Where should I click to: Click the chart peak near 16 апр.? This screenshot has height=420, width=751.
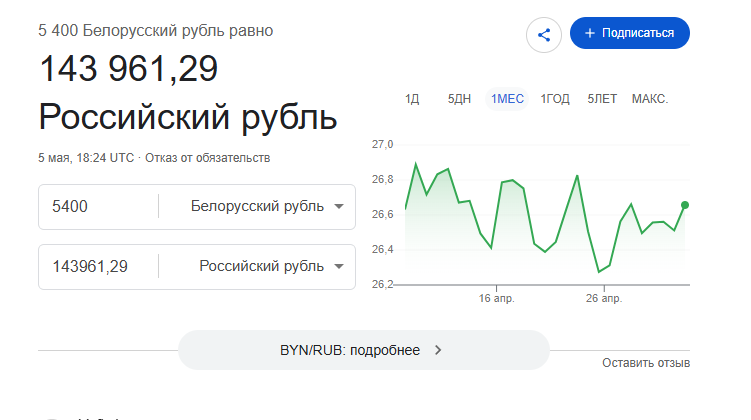(512, 181)
